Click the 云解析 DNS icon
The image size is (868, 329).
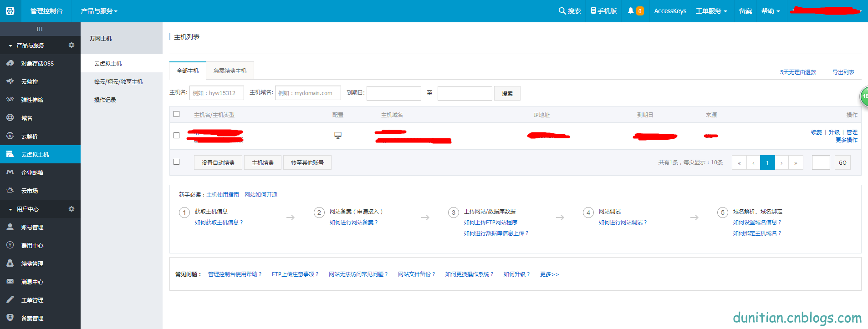10,136
